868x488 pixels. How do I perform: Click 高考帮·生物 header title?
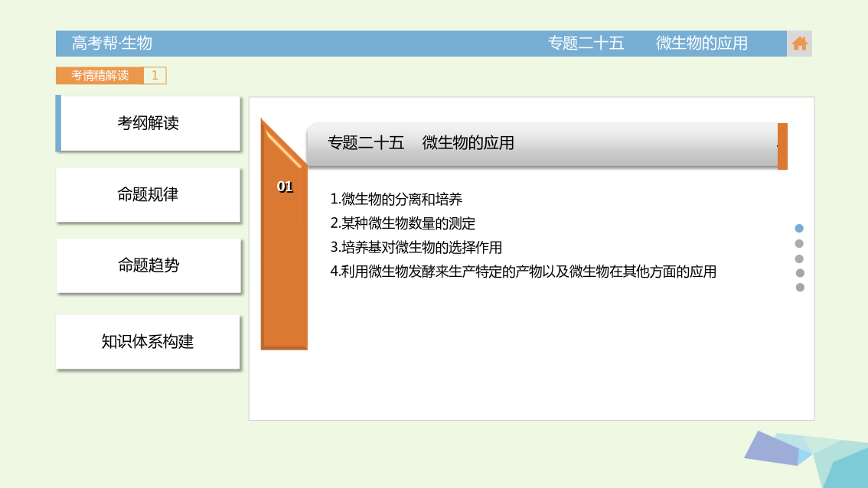[x=112, y=43]
